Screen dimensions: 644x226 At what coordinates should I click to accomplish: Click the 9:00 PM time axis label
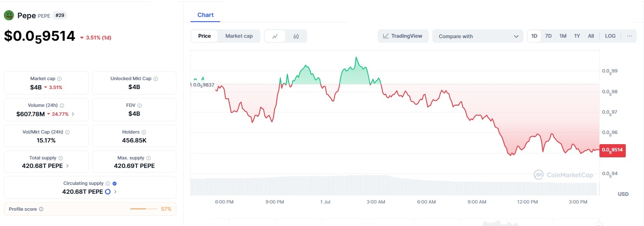[x=274, y=202]
